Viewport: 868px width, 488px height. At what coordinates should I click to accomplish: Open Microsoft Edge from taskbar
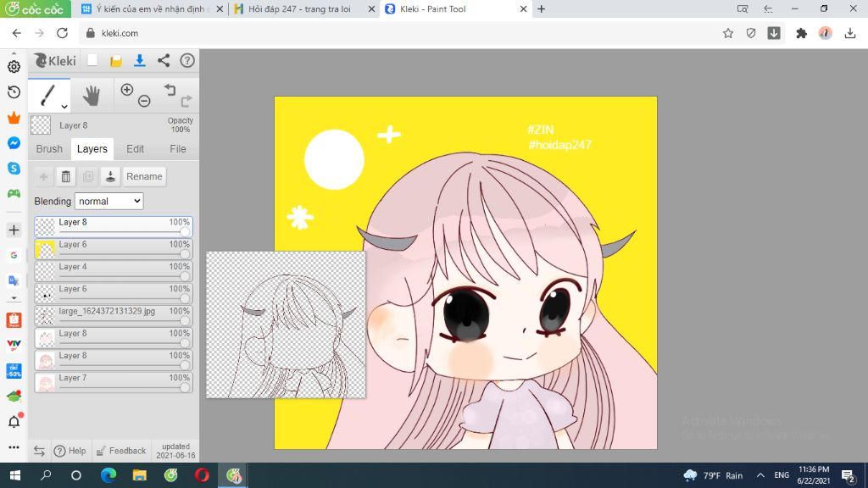[108, 475]
